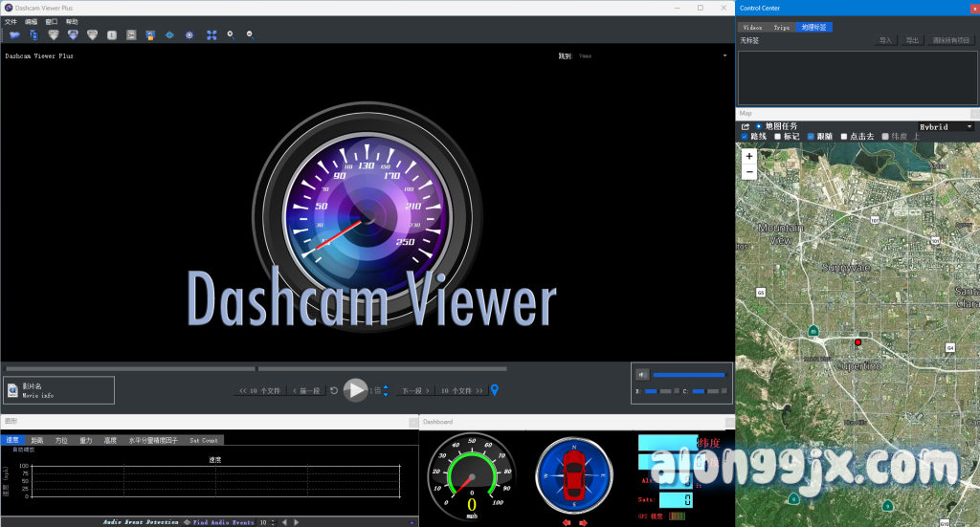This screenshot has height=527, width=980.
Task: Click the video progress seek bar
Action: (256, 368)
